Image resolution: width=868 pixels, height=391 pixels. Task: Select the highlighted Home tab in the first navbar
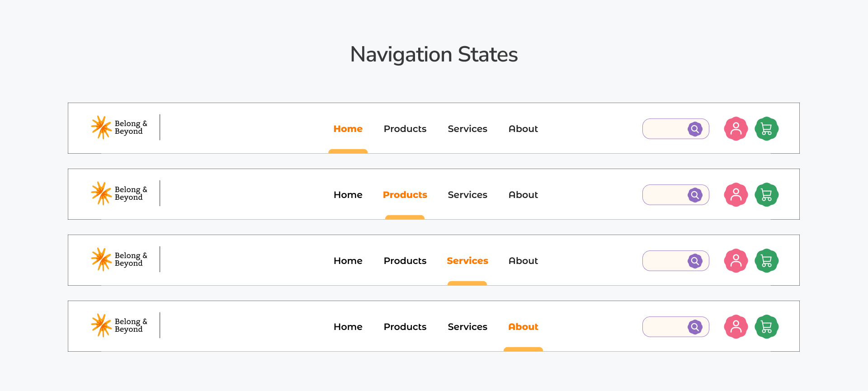coord(348,129)
